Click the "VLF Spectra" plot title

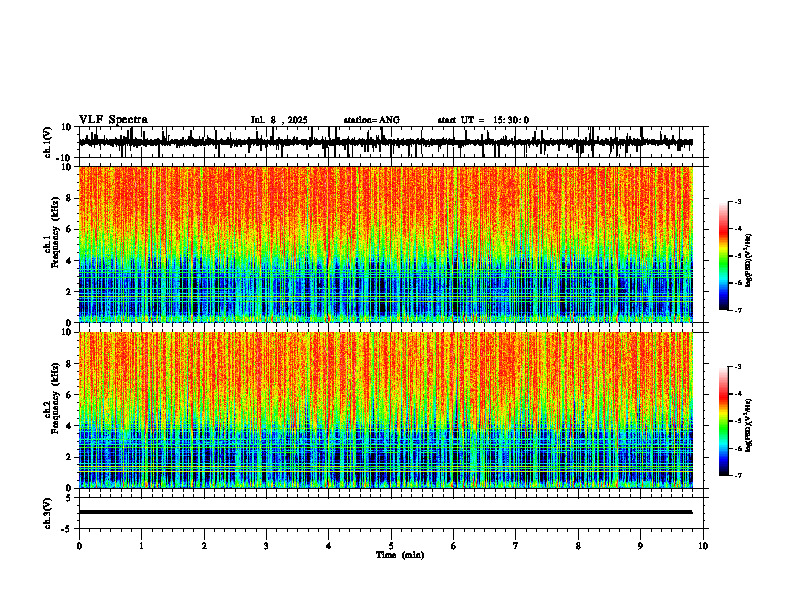[113, 120]
